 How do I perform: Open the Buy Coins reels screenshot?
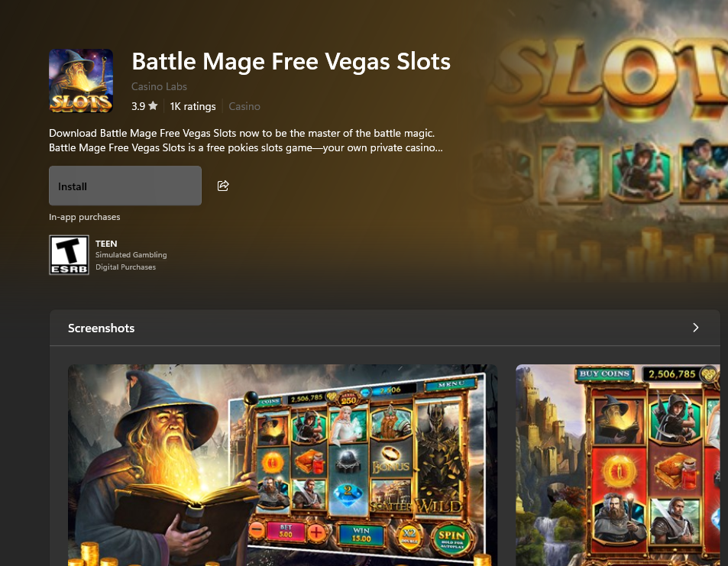point(618,464)
